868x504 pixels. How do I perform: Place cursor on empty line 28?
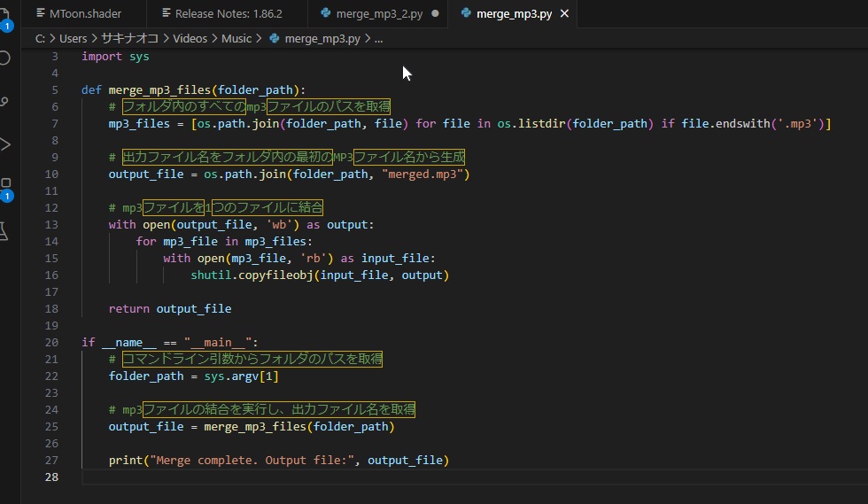266,477
